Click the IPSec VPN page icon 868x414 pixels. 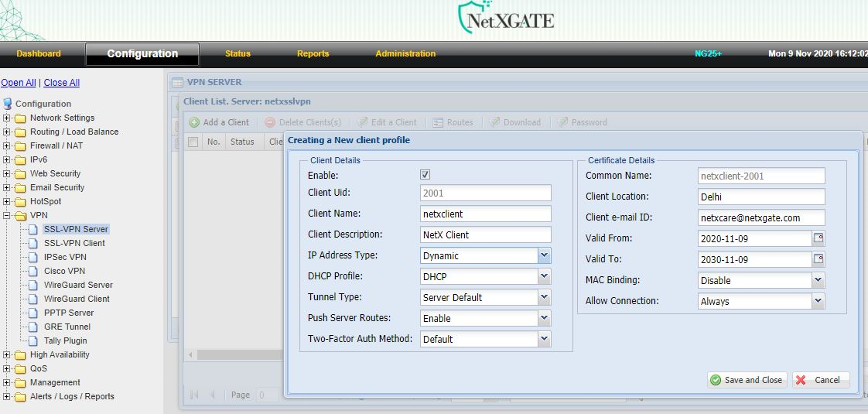tap(32, 257)
